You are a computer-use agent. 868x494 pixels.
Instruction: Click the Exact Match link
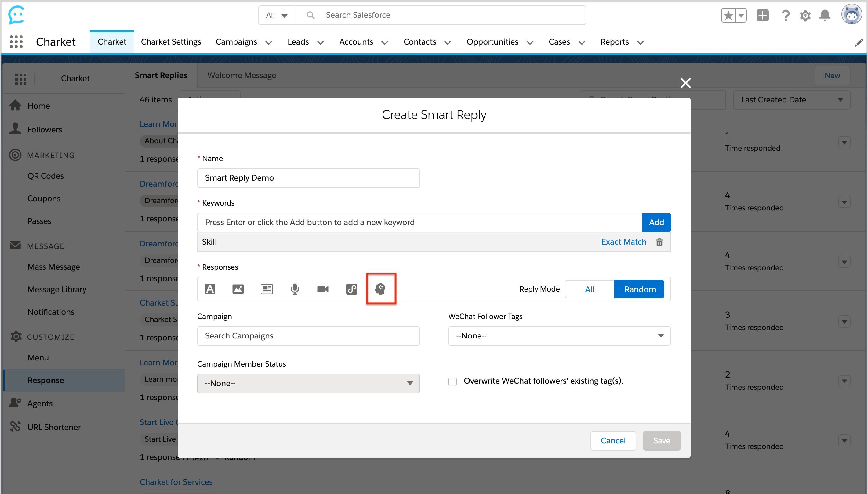[x=623, y=242]
